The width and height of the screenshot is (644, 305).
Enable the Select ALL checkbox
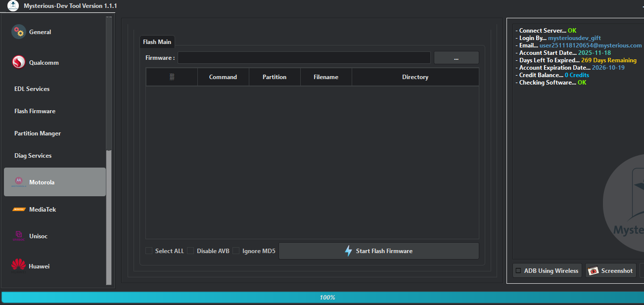(149, 251)
